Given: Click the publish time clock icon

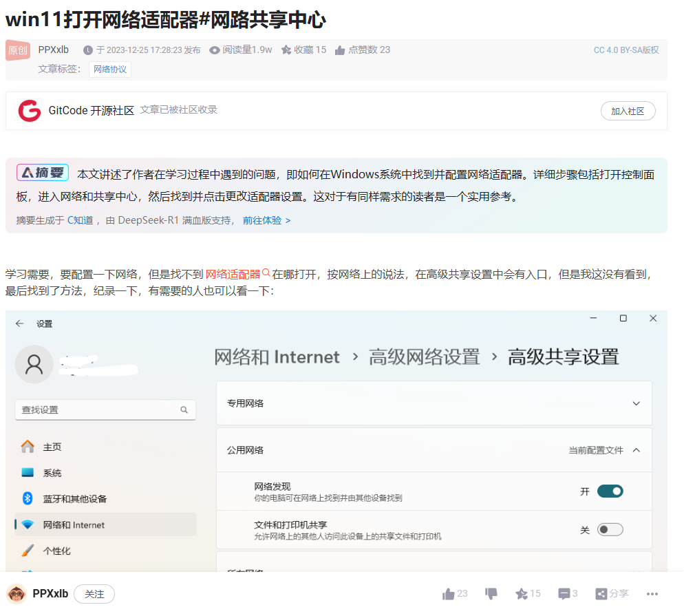Looking at the screenshot, I should 88,50.
